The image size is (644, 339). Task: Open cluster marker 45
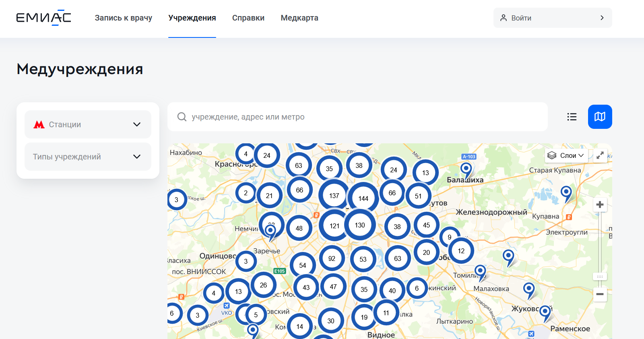coord(426,225)
